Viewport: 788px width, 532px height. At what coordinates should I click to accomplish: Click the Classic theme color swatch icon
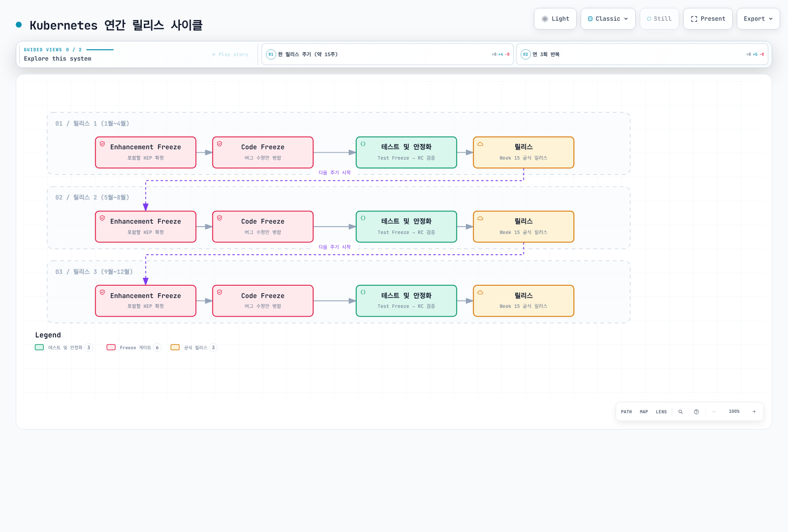click(591, 19)
